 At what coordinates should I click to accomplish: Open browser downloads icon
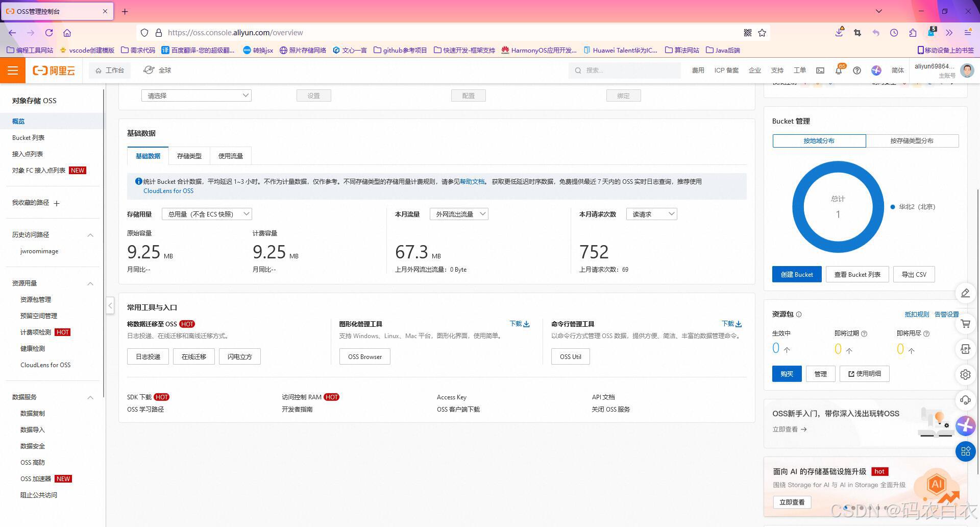tap(839, 32)
